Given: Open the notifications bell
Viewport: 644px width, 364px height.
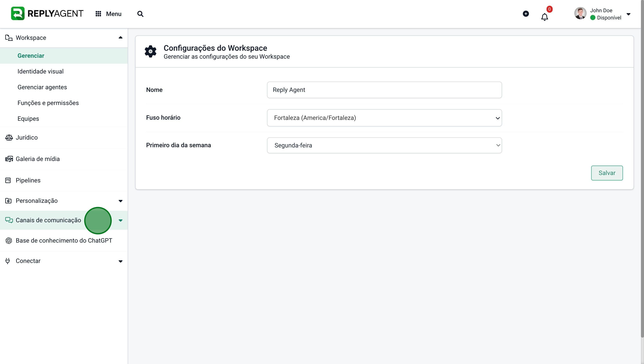Looking at the screenshot, I should click(x=544, y=17).
